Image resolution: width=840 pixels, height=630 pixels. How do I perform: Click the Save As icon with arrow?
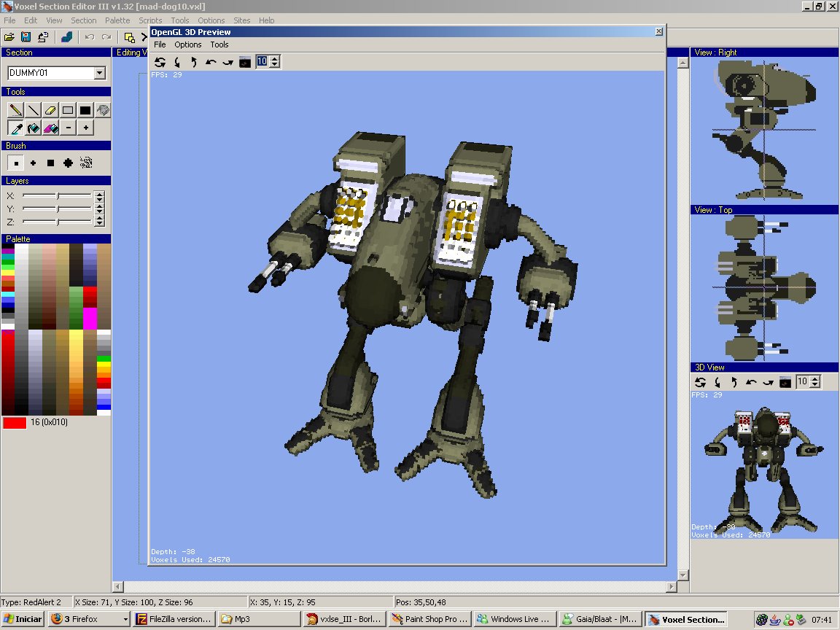(x=43, y=37)
